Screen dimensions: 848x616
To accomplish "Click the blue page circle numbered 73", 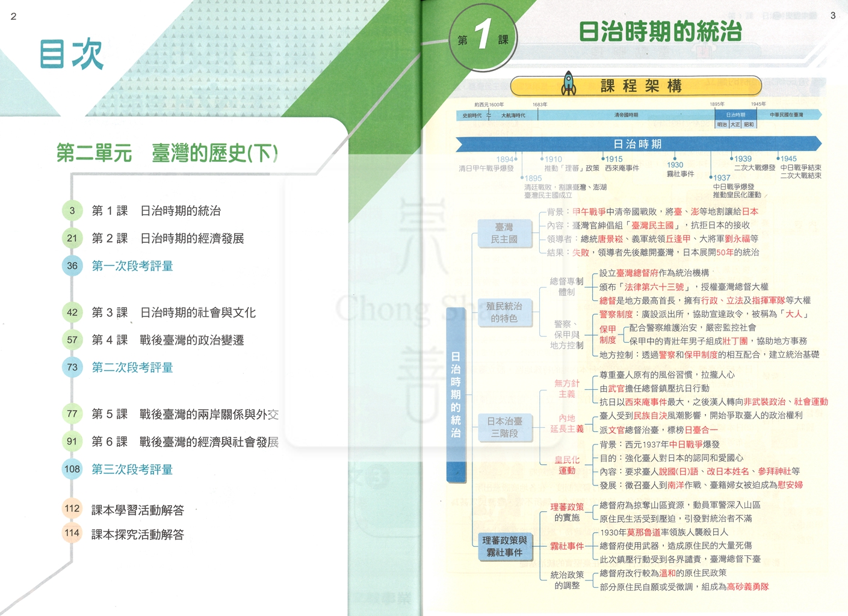I will tap(72, 367).
